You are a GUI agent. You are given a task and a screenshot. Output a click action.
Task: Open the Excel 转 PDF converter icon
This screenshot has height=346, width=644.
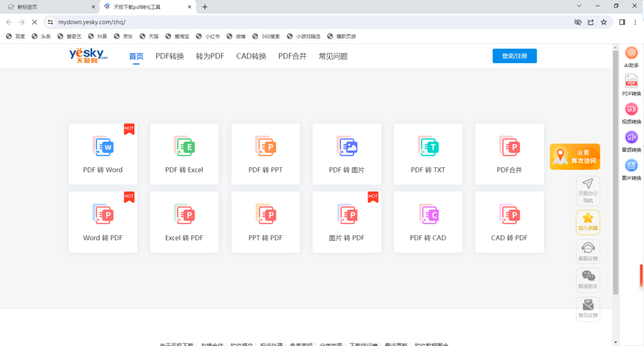tap(184, 214)
